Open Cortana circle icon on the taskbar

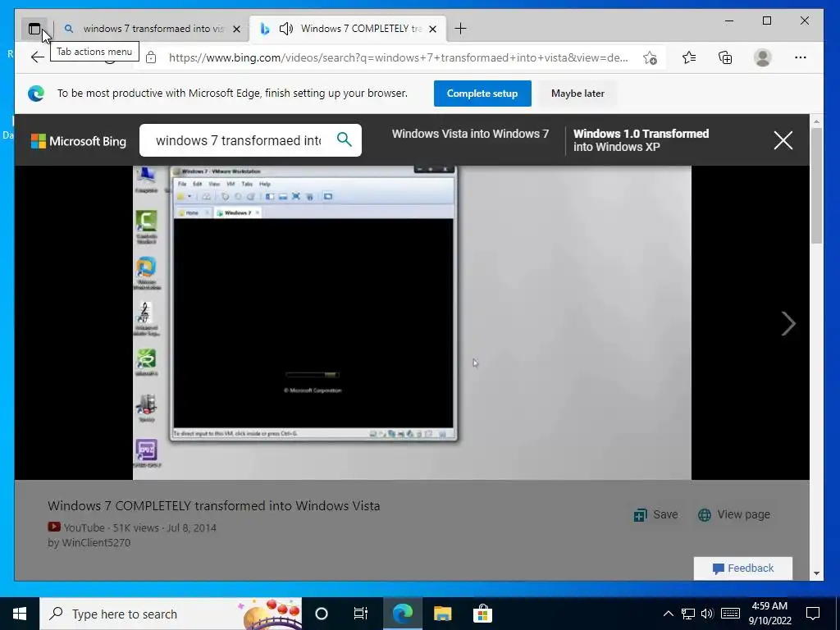coord(322,614)
